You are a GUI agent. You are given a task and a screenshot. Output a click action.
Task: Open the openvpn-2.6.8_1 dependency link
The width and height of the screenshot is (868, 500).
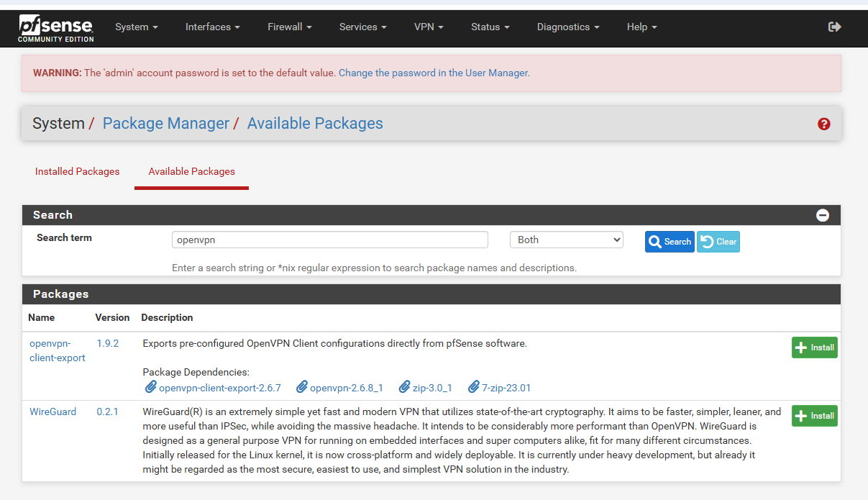(x=347, y=388)
